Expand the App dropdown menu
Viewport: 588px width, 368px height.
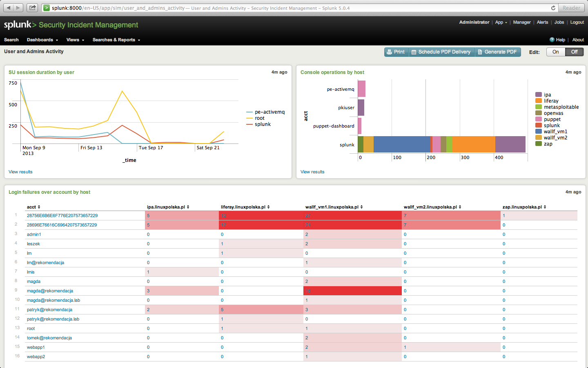(501, 22)
